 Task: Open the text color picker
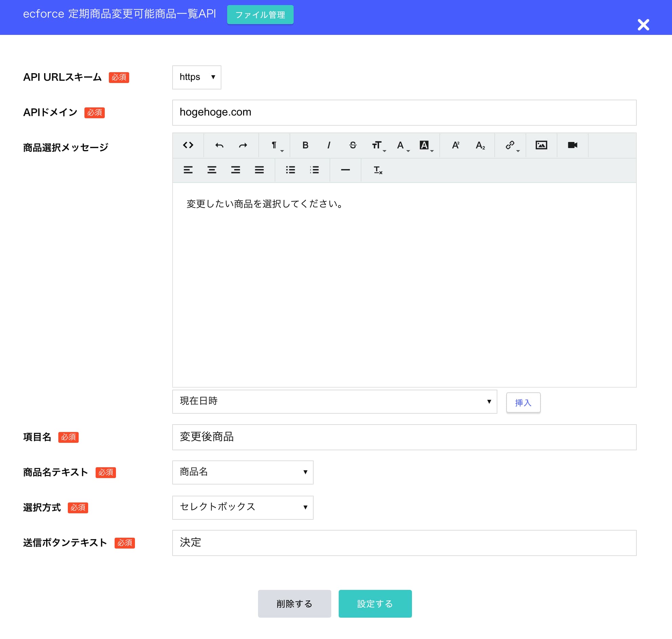(400, 145)
